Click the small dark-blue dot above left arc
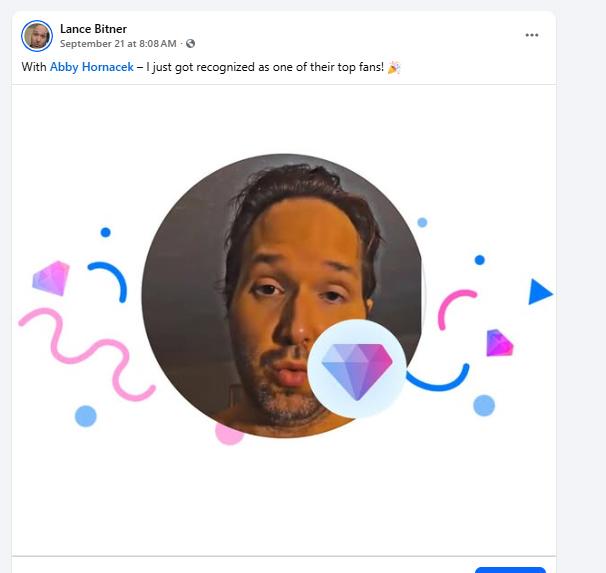 tap(105, 233)
